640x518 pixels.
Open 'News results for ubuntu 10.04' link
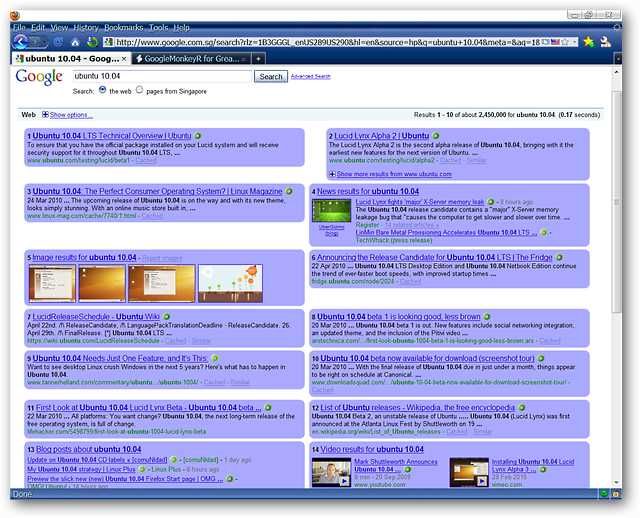click(368, 191)
